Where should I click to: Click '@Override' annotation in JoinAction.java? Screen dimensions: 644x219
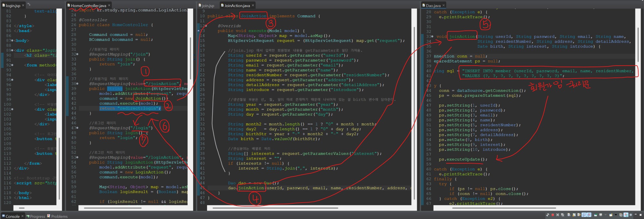click(x=229, y=26)
